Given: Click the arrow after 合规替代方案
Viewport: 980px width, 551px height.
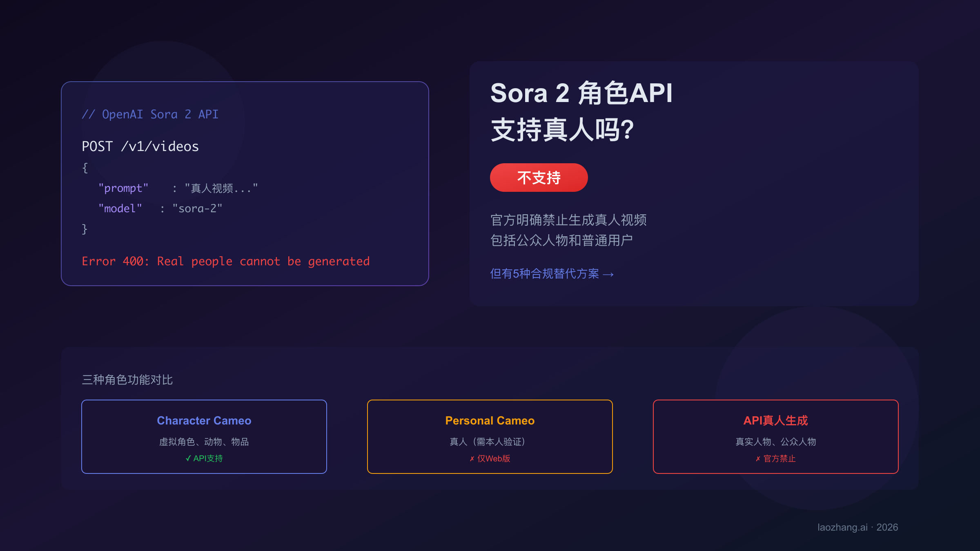Looking at the screenshot, I should click(x=608, y=274).
